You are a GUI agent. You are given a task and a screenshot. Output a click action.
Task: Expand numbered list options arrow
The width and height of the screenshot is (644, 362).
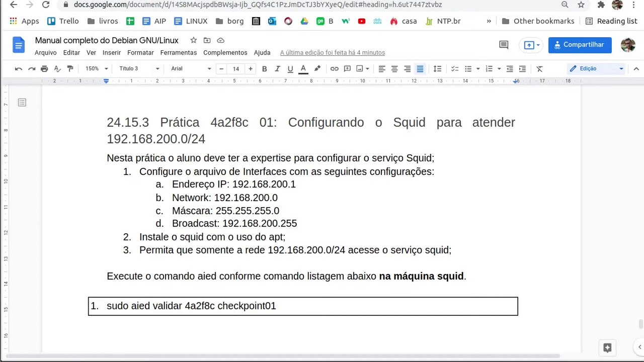[499, 68]
